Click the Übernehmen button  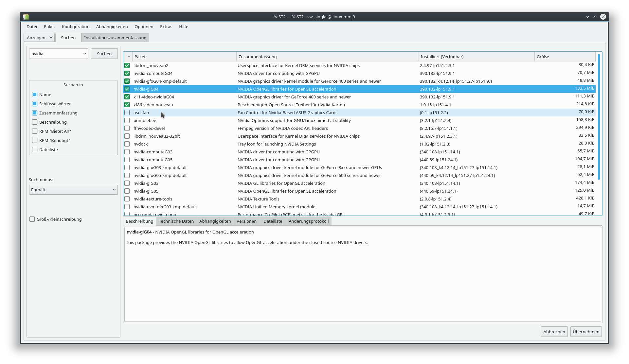585,332
